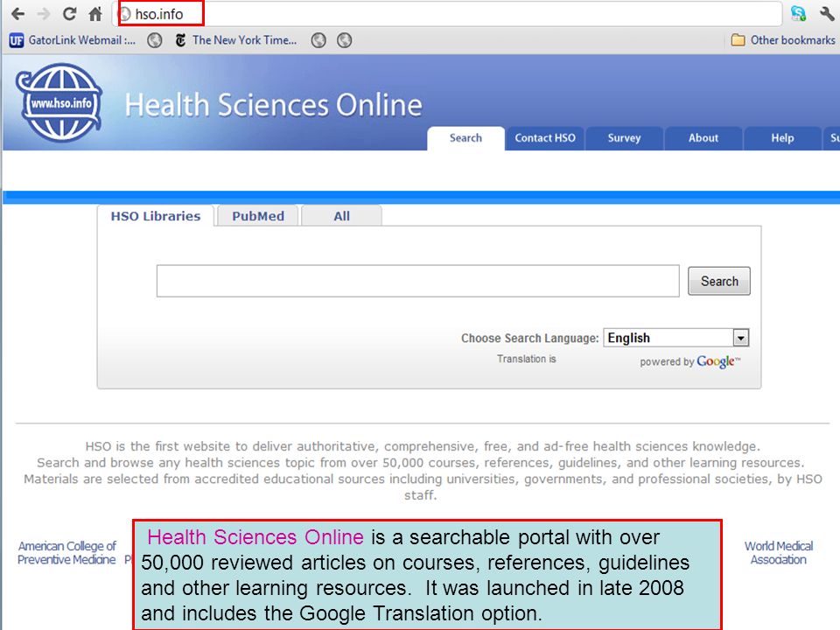The width and height of the screenshot is (840, 630).
Task: Open the Survey tab
Action: click(624, 138)
